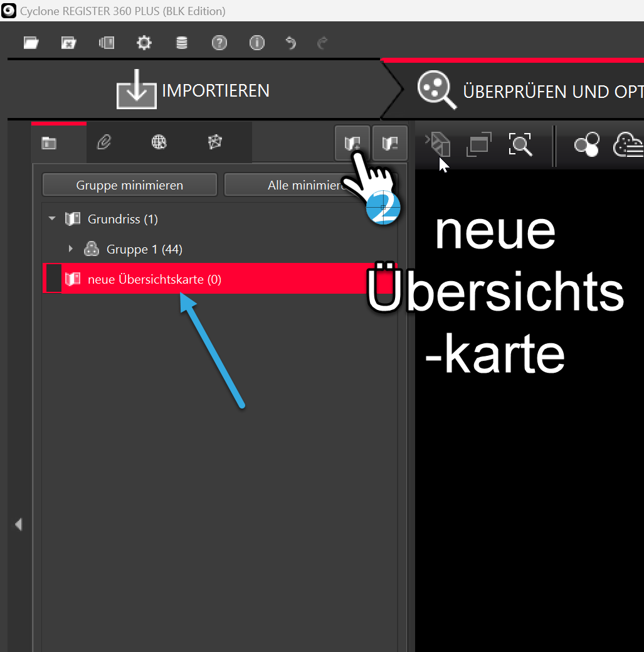Click the batch/panels icon in top toolbar
This screenshot has width=644, height=652.
click(x=107, y=43)
